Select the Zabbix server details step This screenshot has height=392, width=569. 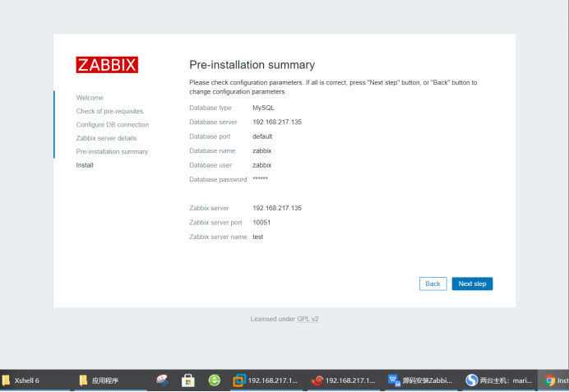pyautogui.click(x=106, y=138)
